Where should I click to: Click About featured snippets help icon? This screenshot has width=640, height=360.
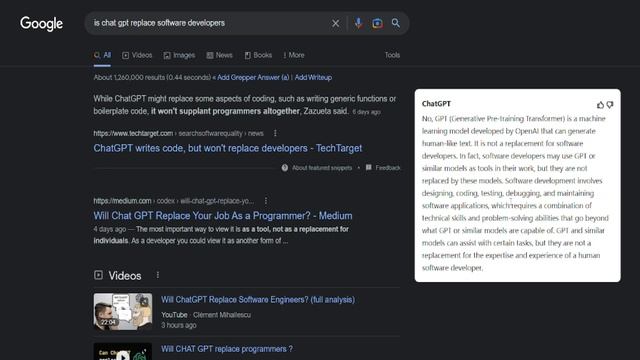(x=284, y=168)
